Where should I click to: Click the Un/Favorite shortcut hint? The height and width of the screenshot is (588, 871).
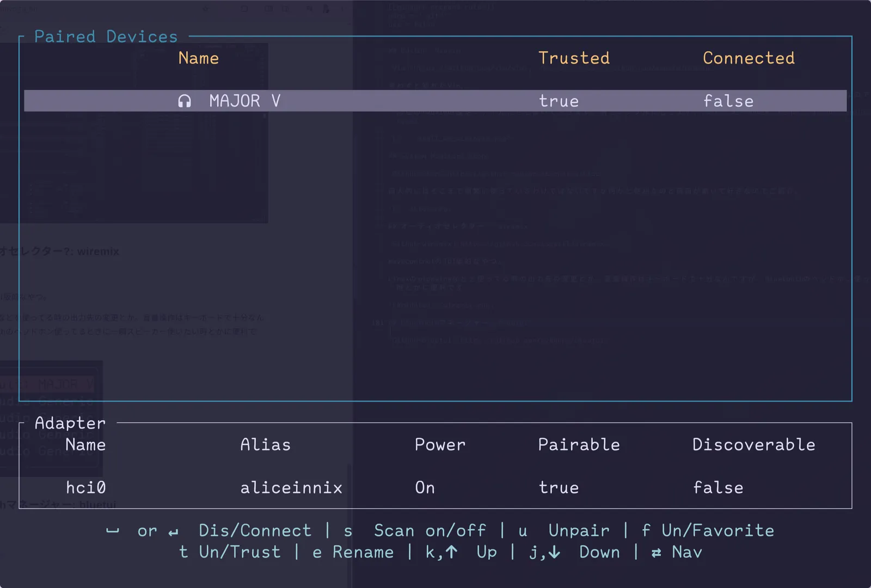pos(718,530)
